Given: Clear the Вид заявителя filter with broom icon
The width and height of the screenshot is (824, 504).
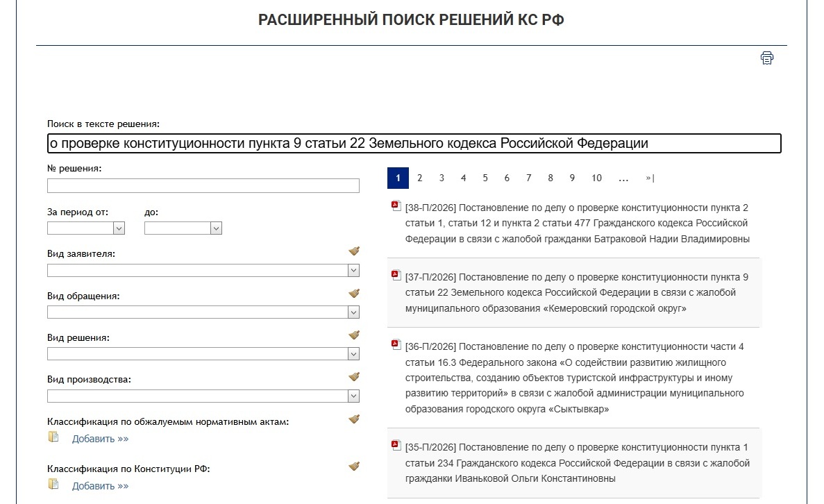Looking at the screenshot, I should (354, 251).
